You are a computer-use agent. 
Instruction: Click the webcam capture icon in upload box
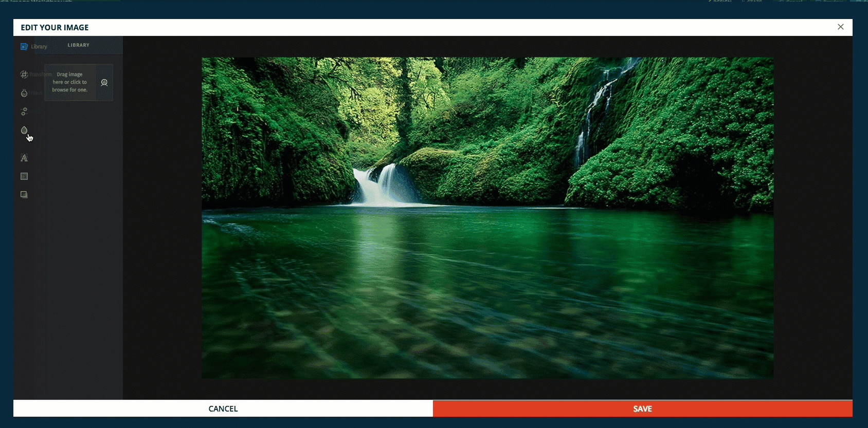pos(104,82)
